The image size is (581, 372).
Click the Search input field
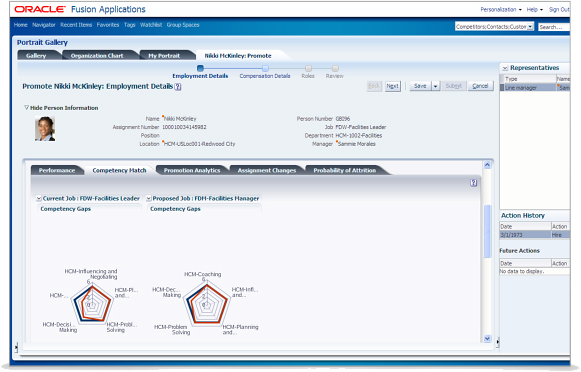coord(554,27)
